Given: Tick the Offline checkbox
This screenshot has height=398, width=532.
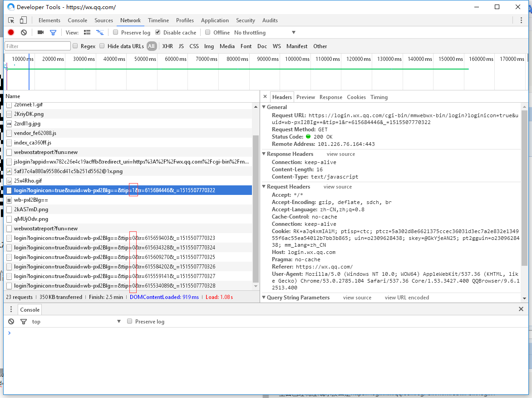Looking at the screenshot, I should point(207,32).
